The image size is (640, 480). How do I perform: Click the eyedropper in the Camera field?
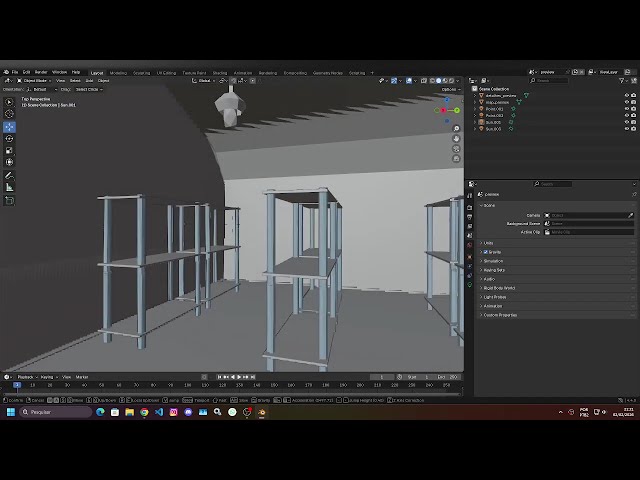(630, 215)
